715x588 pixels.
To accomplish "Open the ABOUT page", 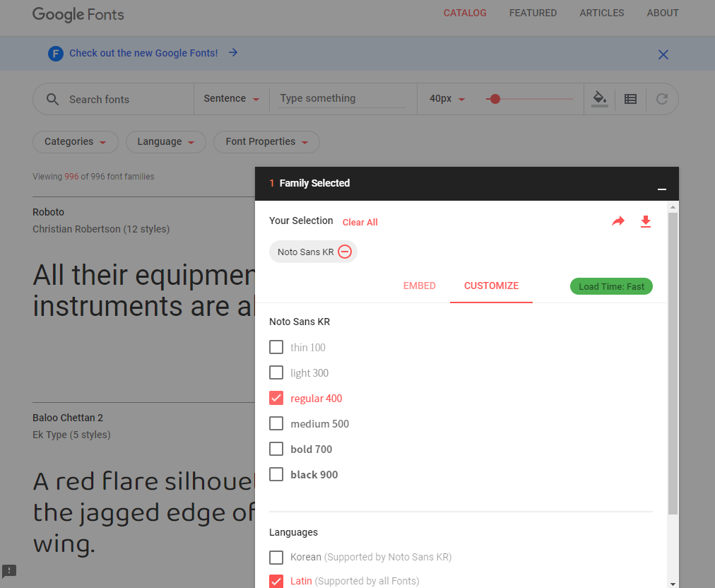I will (x=663, y=13).
